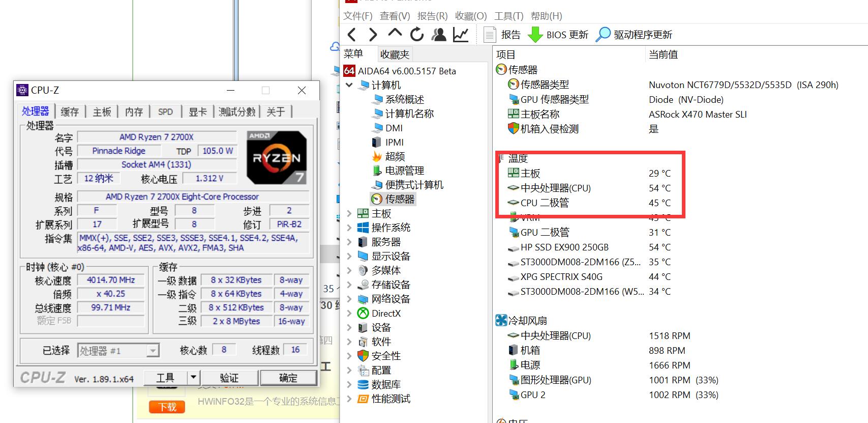Expand the DirectX tree node
868x423 pixels.
point(349,313)
